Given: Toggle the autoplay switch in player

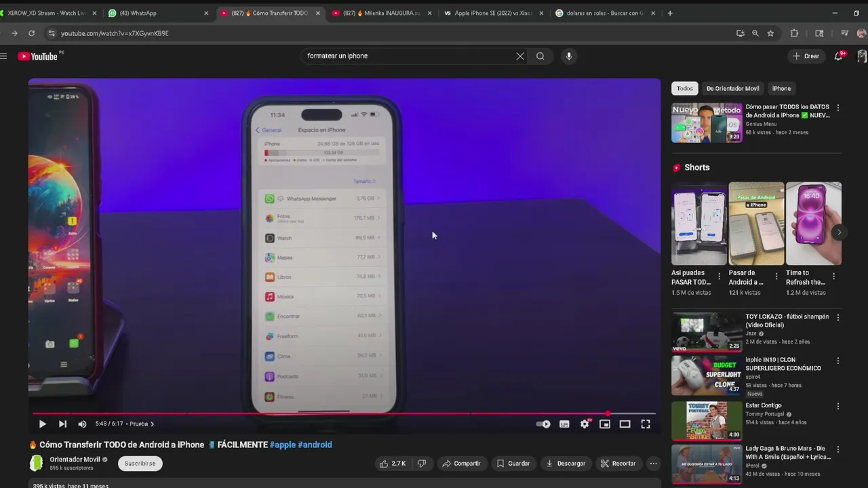Looking at the screenshot, I should pyautogui.click(x=543, y=424).
